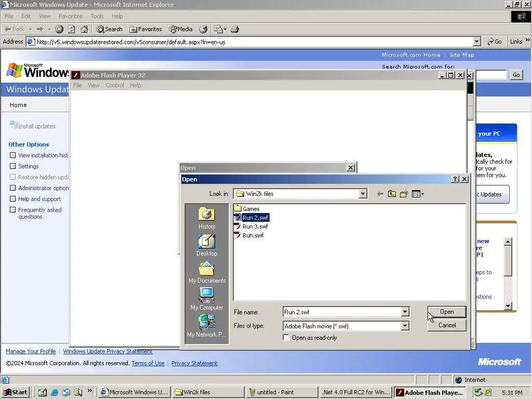Switch to untitled - Paint on taskbar
The width and height of the screenshot is (532, 399).
pos(282,392)
